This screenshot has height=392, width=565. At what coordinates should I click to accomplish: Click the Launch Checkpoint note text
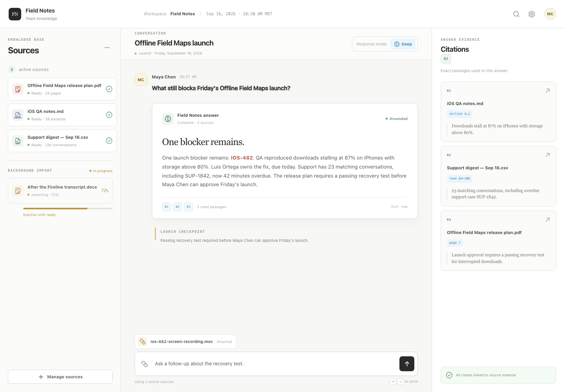tap(235, 241)
